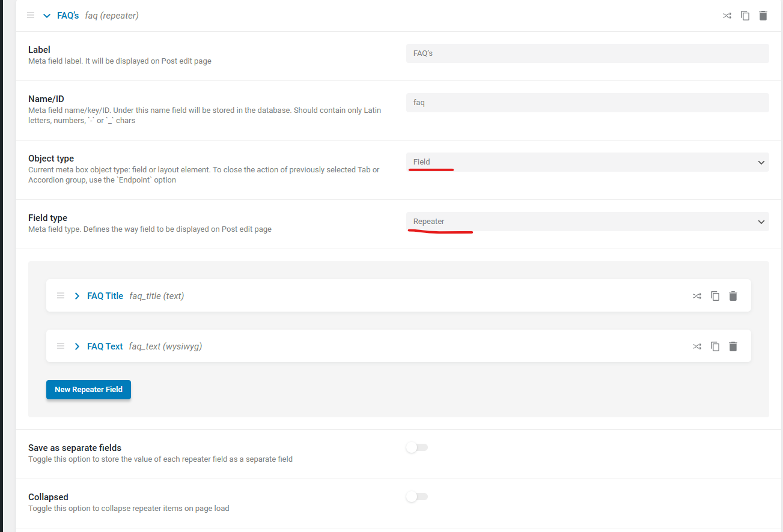Screen dimensions: 783x532
Task: Click the shuffle icon on the FAQ Text row
Action: click(x=696, y=346)
